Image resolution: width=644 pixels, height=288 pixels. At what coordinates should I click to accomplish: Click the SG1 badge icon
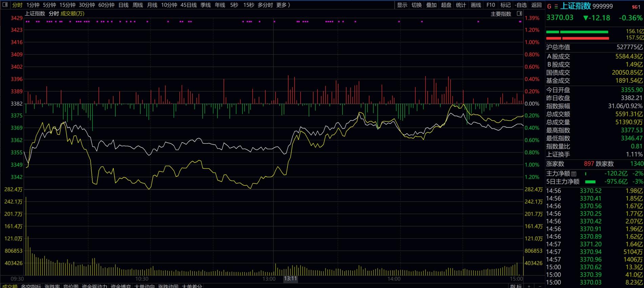coord(636,7)
